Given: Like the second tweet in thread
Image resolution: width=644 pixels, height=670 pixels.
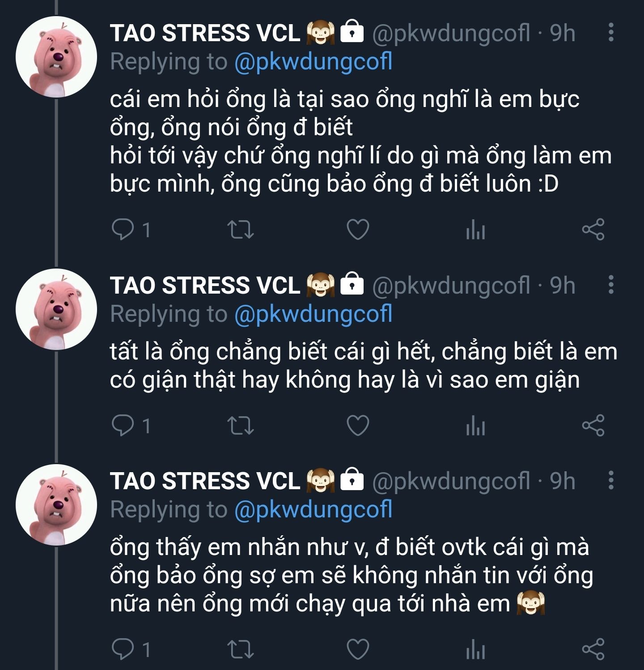Looking at the screenshot, I should click(x=358, y=425).
